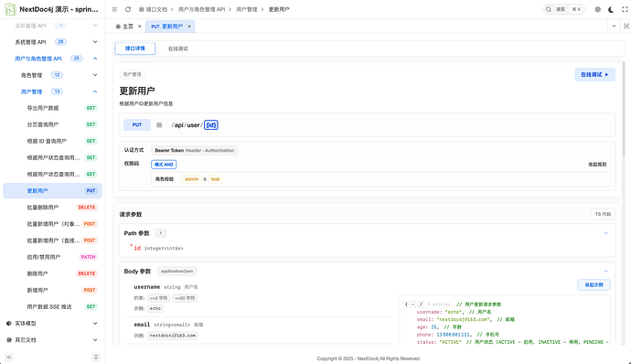Click the test role tag
Image resolution: width=631 pixels, height=364 pixels.
[x=215, y=179]
